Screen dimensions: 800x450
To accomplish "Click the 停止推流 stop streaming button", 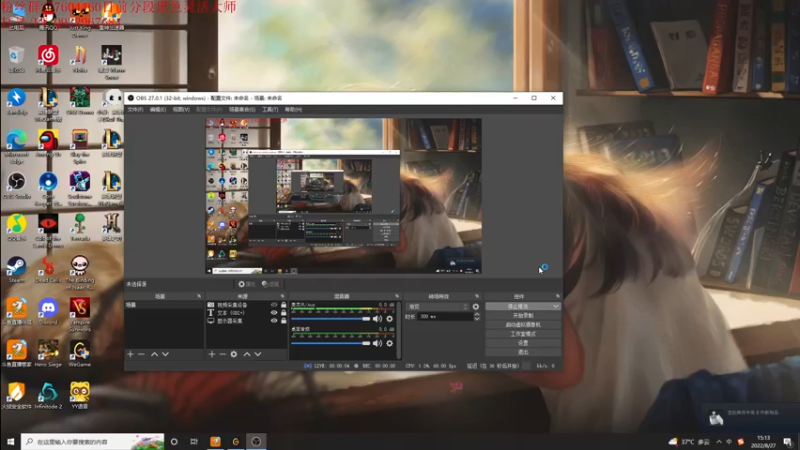I will (x=518, y=307).
